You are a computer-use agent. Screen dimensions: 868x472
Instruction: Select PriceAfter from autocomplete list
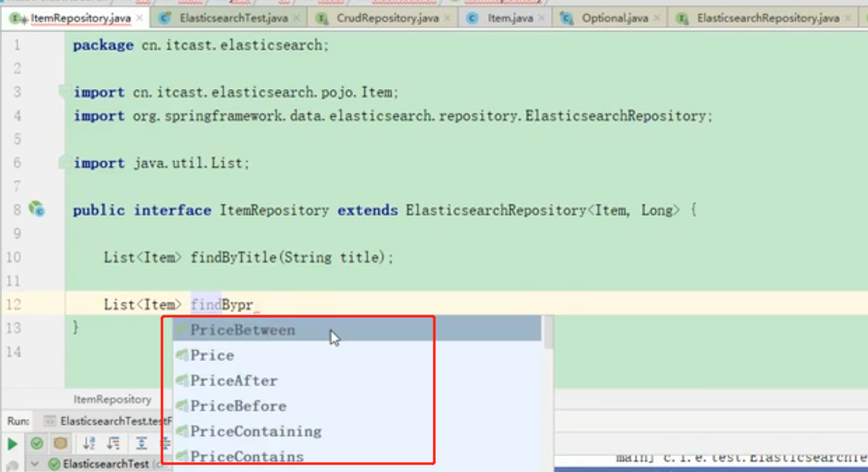[x=357, y=381]
